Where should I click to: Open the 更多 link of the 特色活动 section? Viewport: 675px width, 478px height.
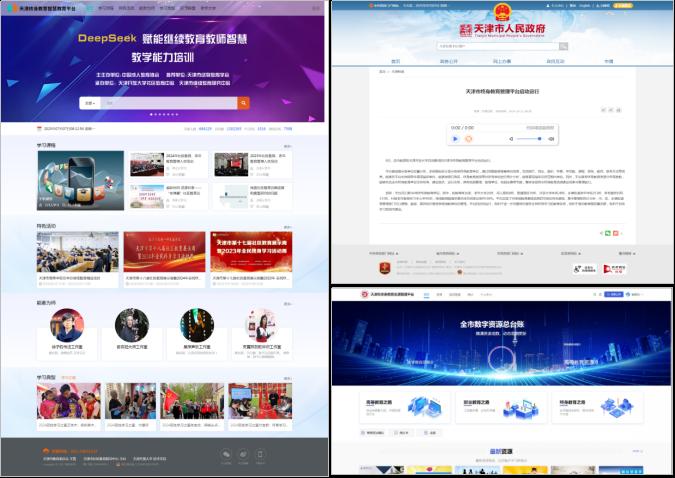[288, 227]
